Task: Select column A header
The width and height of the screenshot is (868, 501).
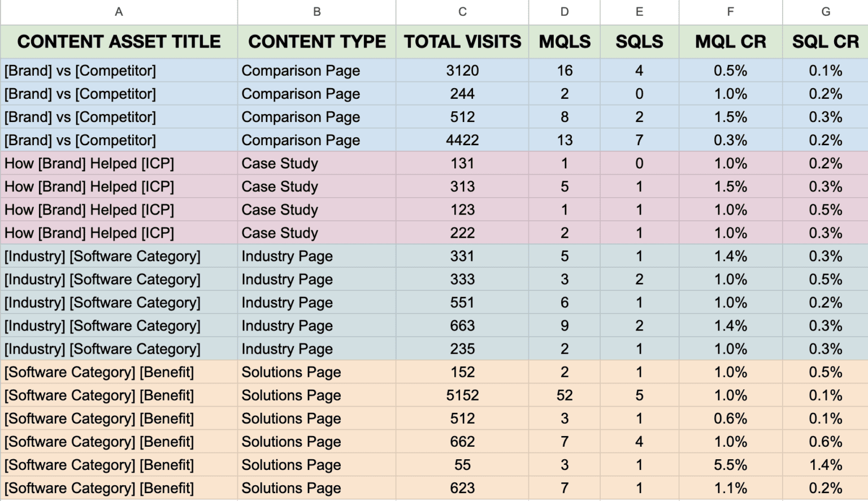Action: (119, 12)
